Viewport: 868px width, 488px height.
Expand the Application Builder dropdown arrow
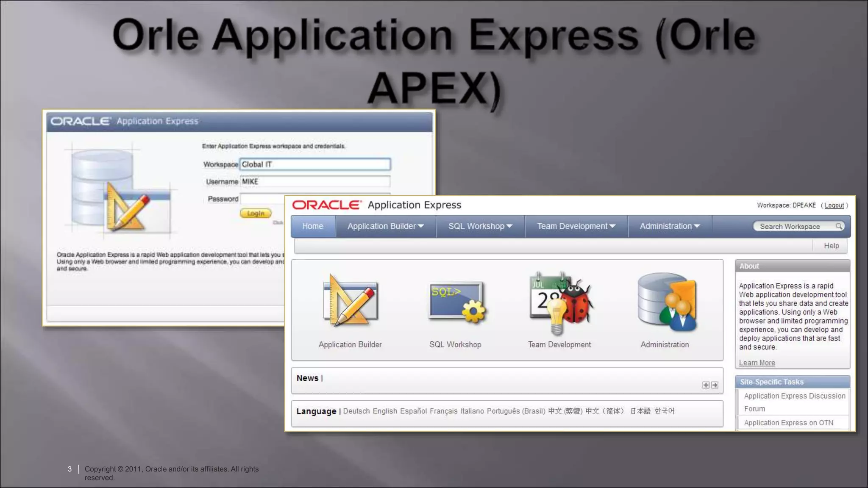click(421, 226)
